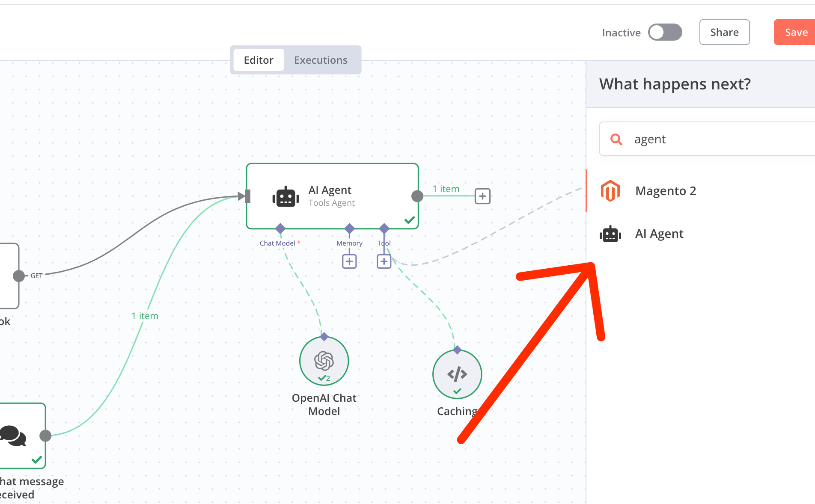Click the AI Agent output connector dot

[x=417, y=196]
